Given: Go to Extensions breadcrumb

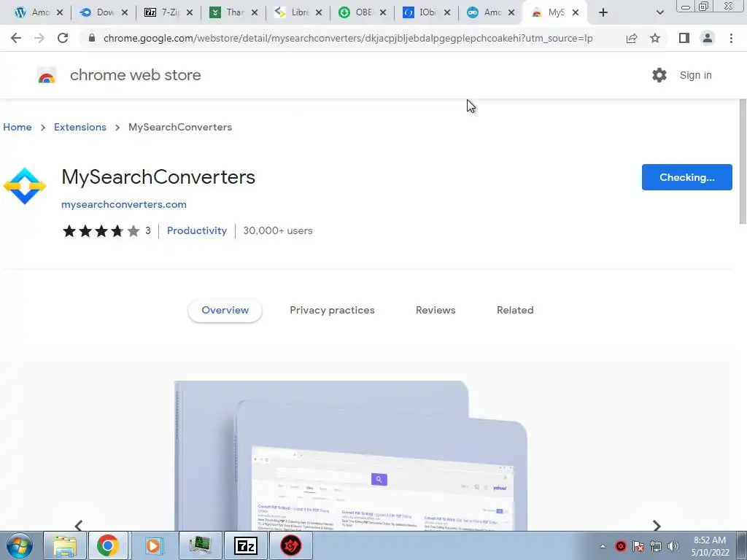Looking at the screenshot, I should click(80, 127).
